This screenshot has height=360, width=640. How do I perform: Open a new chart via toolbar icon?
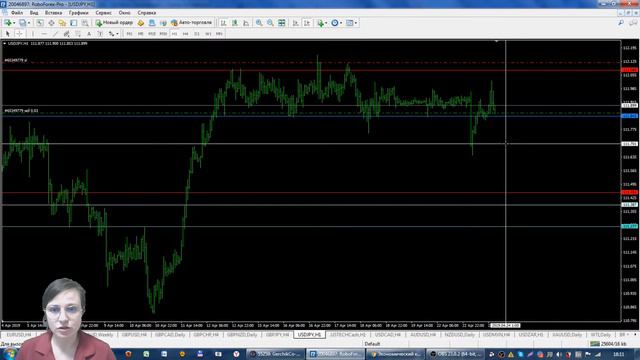[x=8, y=23]
